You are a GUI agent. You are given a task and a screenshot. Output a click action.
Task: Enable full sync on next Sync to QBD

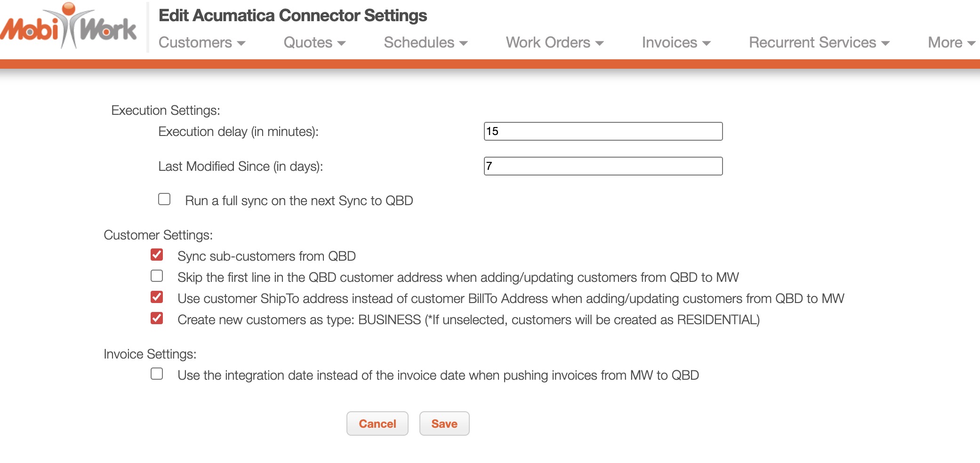164,200
